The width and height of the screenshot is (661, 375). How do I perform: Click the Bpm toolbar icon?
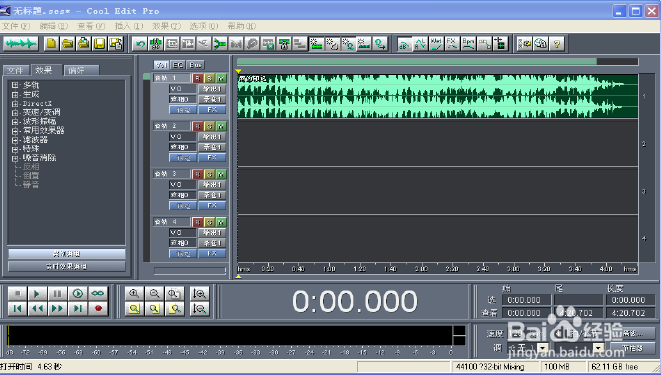468,44
